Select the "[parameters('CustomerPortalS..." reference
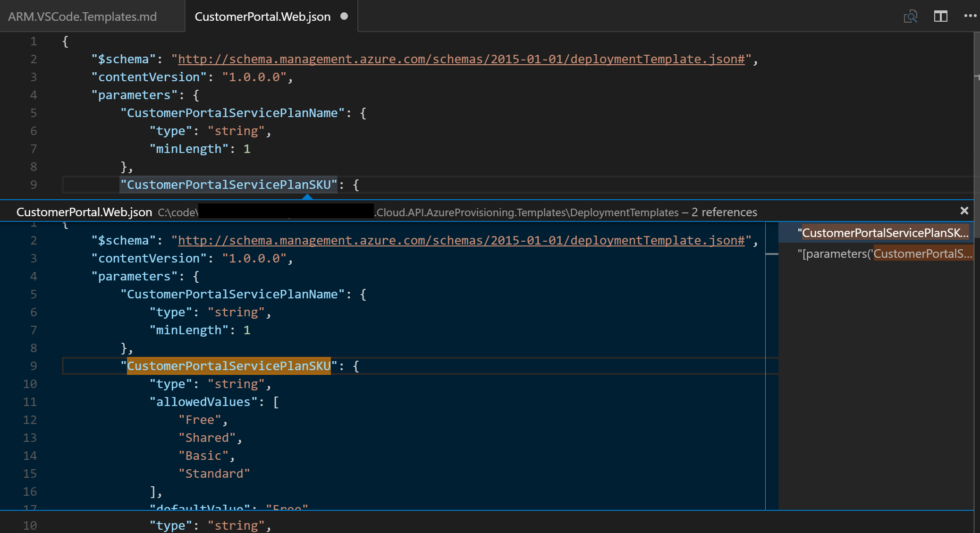This screenshot has width=980, height=533. pos(877,254)
